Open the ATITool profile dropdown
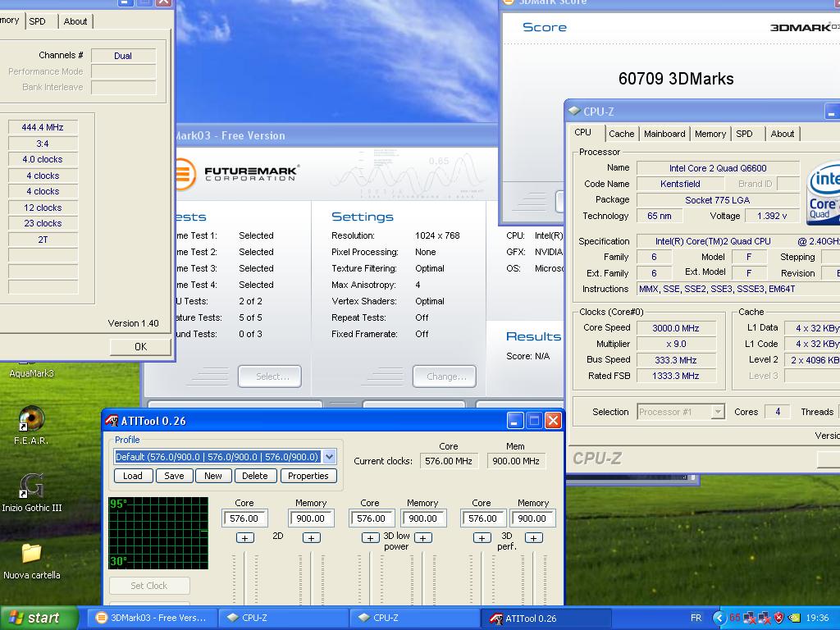Viewport: 840px width, 630px height. pyautogui.click(x=330, y=457)
